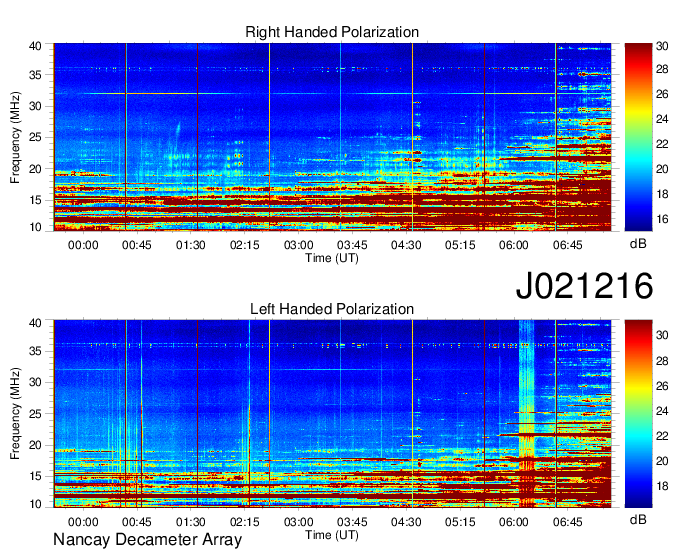Screen dimensions: 680x552
Task: Click the Nancay Decameter Array caption
Action: pyautogui.click(x=147, y=540)
